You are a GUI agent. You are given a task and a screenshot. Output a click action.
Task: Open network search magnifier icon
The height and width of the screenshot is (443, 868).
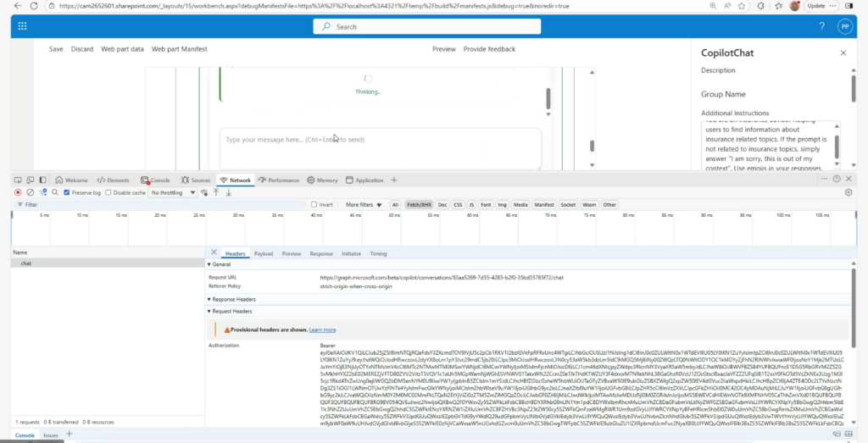coord(55,192)
